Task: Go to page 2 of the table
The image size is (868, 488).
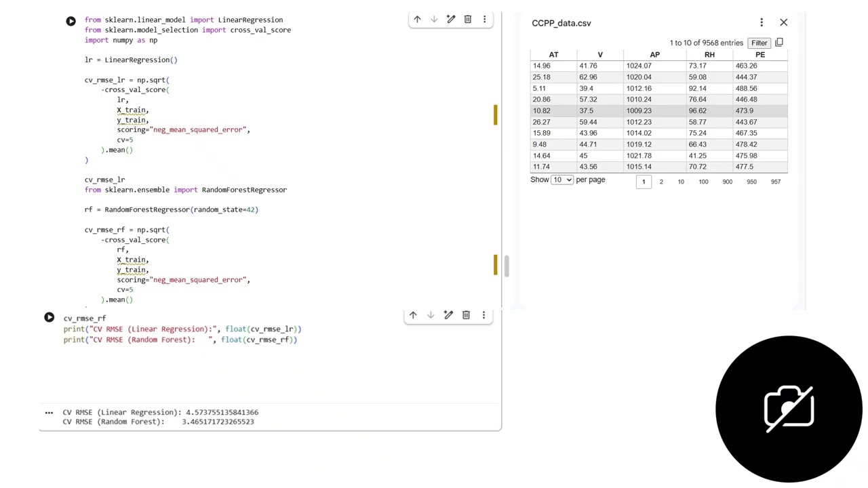Action: coord(661,182)
